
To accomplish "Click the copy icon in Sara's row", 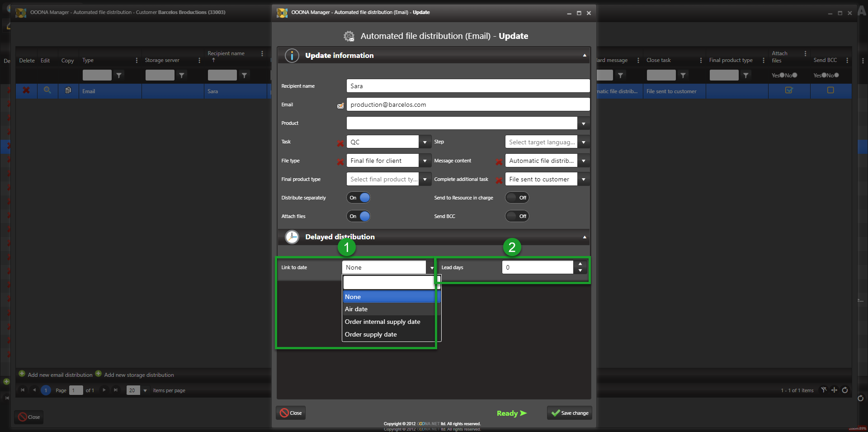I will click(68, 90).
